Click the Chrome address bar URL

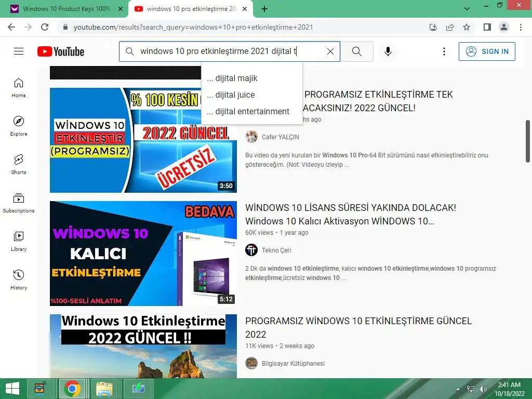[193, 27]
